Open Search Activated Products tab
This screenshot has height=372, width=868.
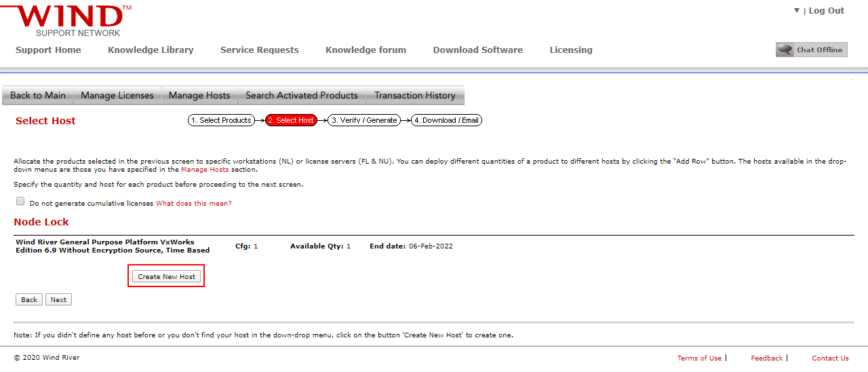(x=302, y=95)
